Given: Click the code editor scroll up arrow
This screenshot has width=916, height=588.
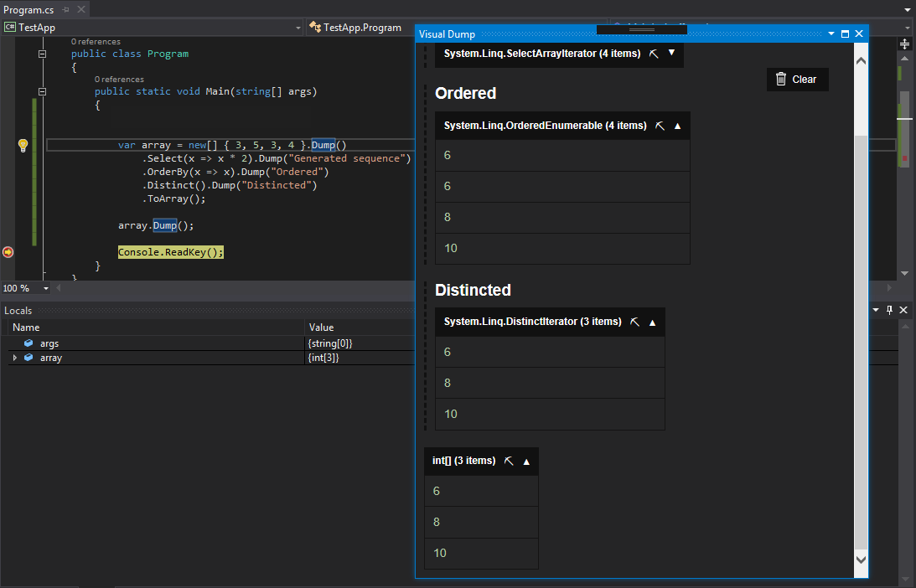Looking at the screenshot, I should [x=904, y=59].
